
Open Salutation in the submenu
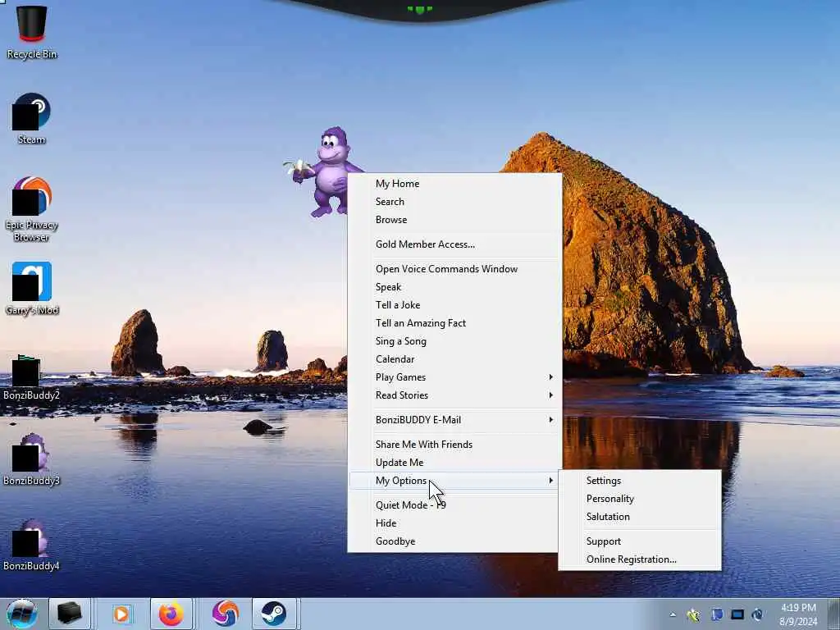pos(640,517)
